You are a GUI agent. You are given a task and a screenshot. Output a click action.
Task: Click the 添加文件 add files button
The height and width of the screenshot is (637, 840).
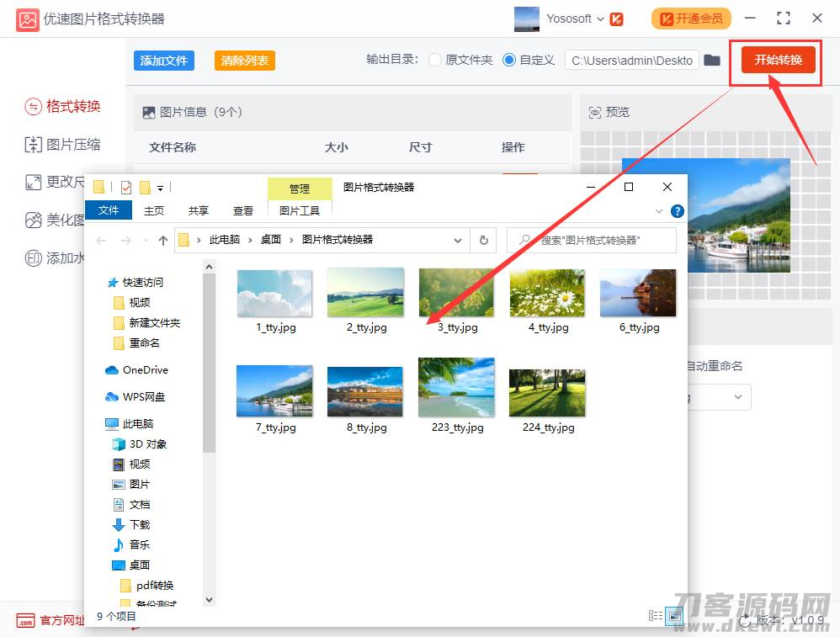164,61
